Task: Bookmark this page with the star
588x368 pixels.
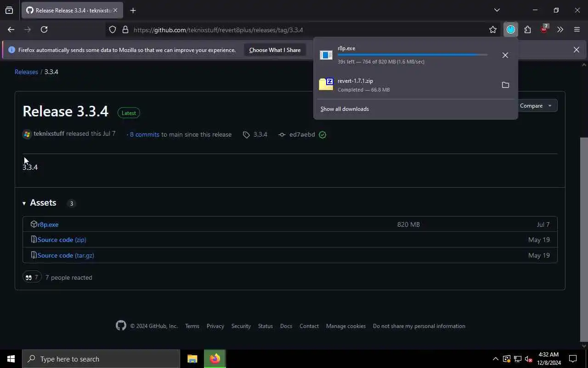Action: click(493, 30)
